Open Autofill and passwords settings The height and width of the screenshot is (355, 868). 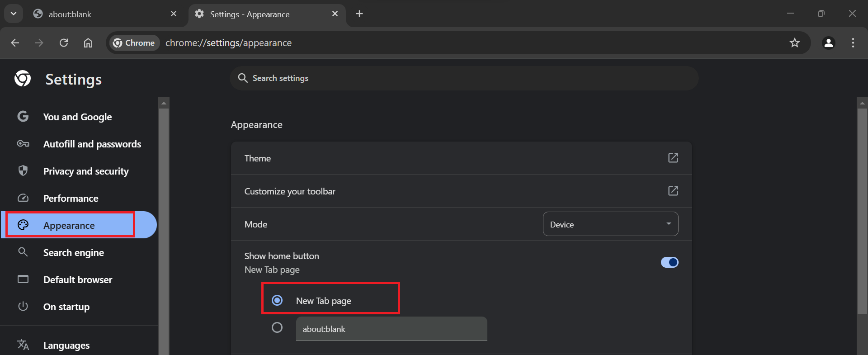tap(79, 144)
